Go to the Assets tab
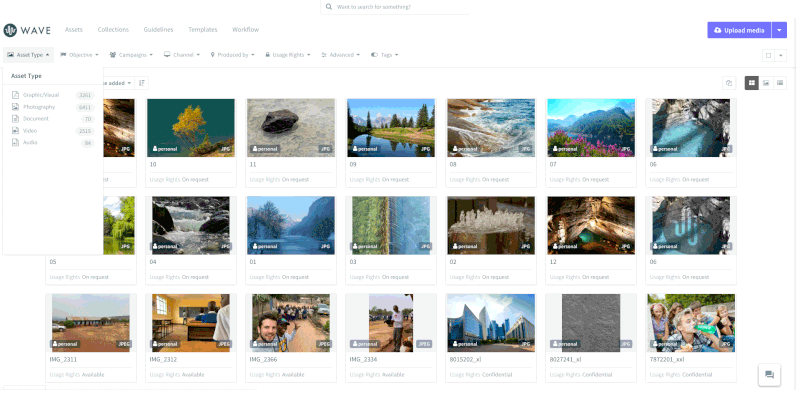The image size is (800, 394). pyautogui.click(x=73, y=30)
